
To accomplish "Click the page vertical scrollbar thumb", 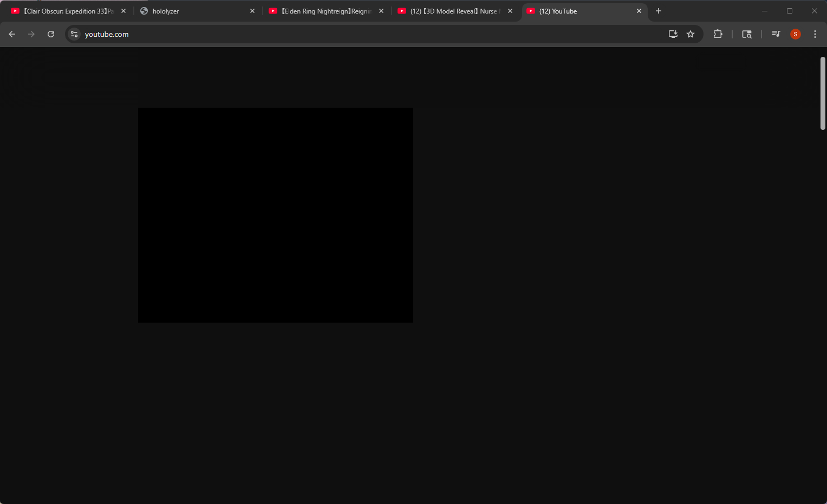I will click(823, 93).
